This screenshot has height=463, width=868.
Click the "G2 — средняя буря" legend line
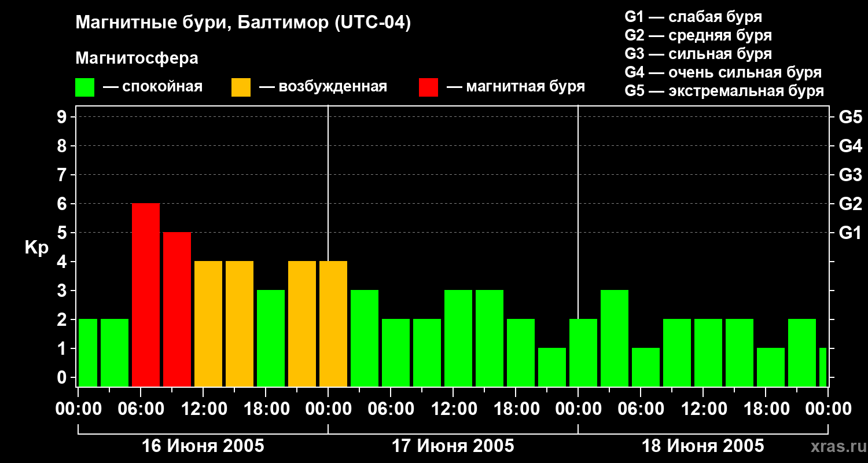(x=698, y=35)
